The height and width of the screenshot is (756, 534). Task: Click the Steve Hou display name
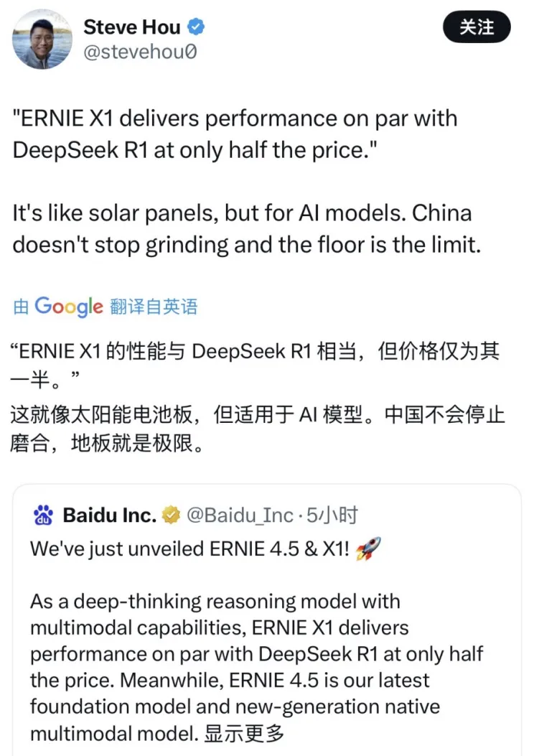pyautogui.click(x=132, y=27)
